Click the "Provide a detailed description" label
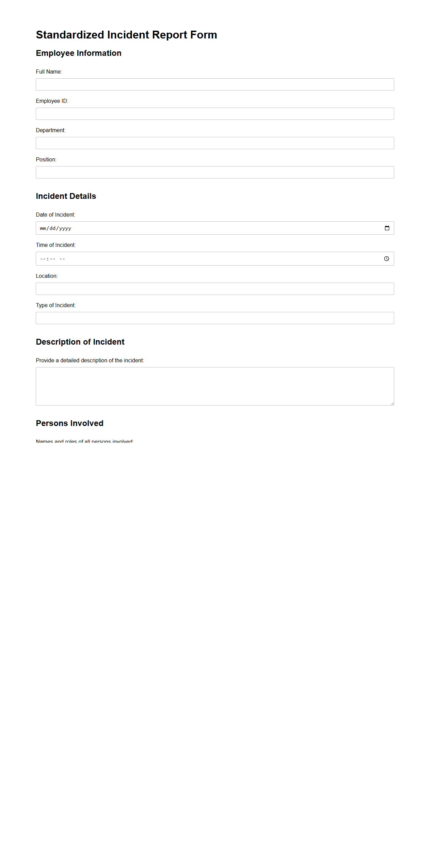Screen dimensions: 430x868 point(90,360)
